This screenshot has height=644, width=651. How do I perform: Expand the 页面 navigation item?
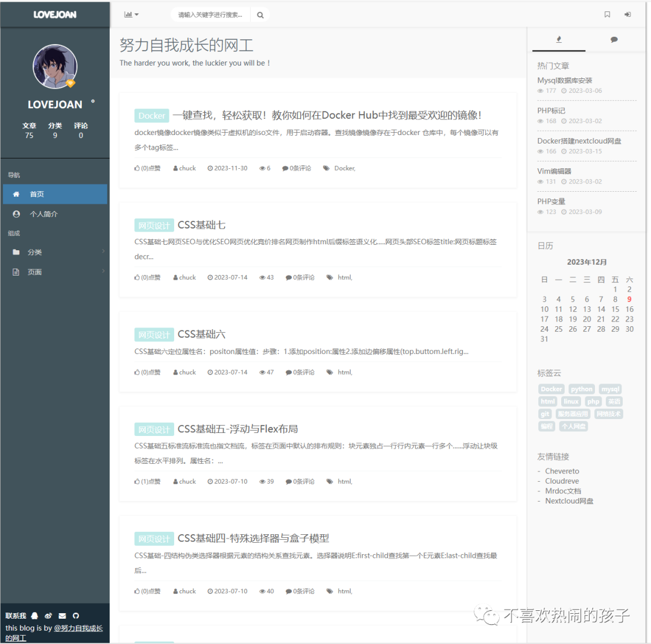pos(102,271)
